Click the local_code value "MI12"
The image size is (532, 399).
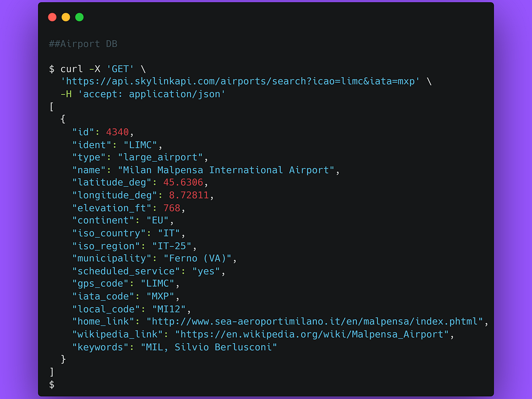(x=169, y=310)
